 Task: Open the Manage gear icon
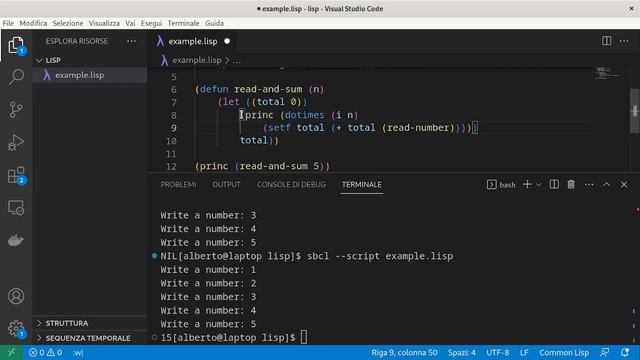click(16, 329)
